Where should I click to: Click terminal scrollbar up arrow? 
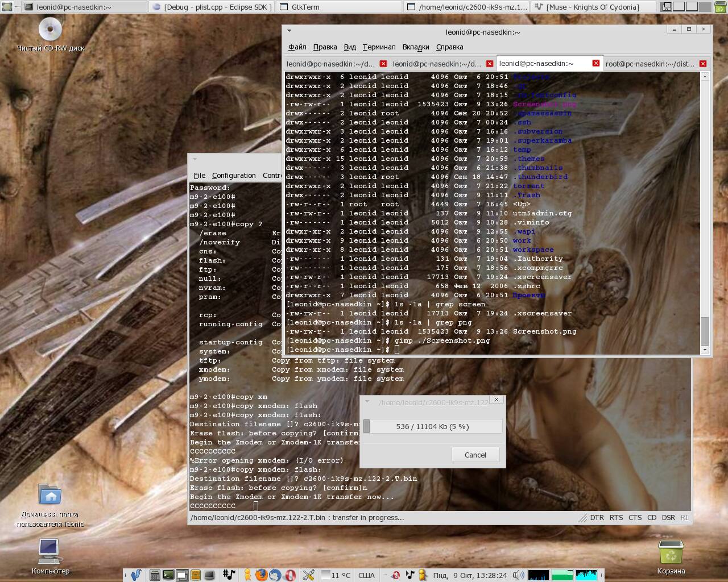(705, 76)
